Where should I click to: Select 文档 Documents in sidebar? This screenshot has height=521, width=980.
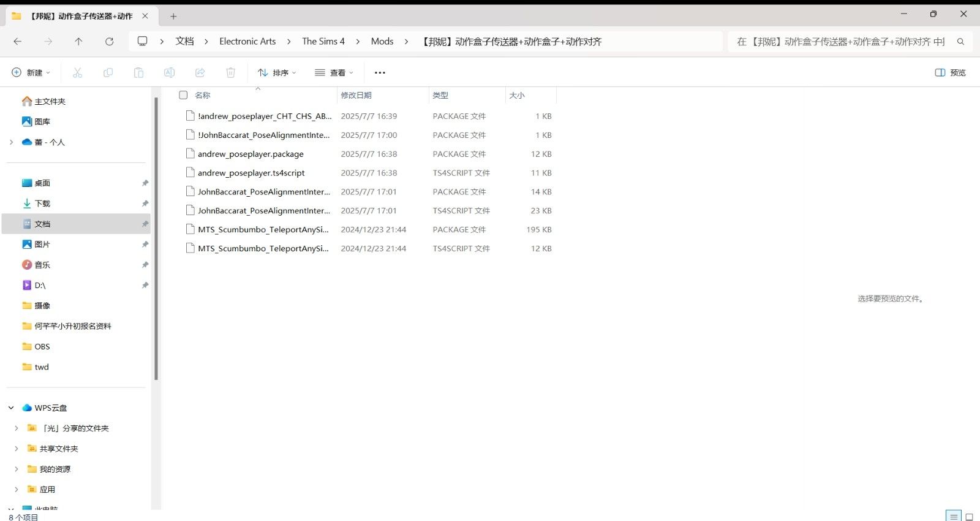[77, 224]
